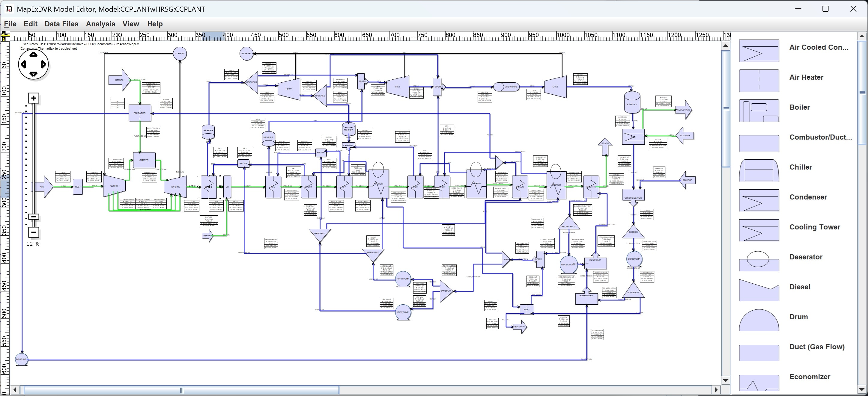Select the BDTOWW arrow sink node
This screenshot has height=396, width=868.
point(520,327)
